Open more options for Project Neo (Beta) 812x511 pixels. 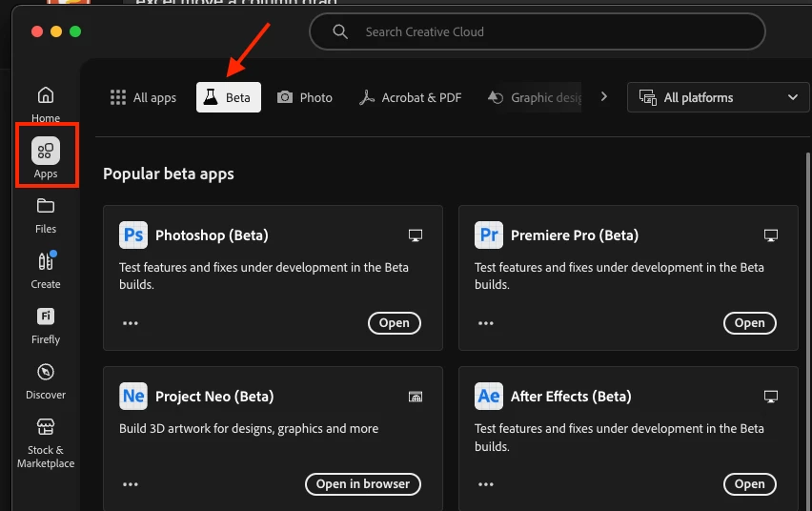point(131,484)
